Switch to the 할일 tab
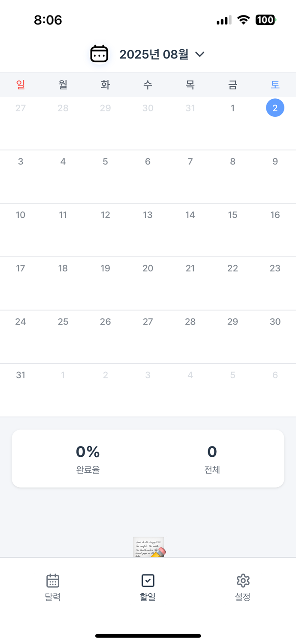296x644 pixels. click(x=148, y=586)
